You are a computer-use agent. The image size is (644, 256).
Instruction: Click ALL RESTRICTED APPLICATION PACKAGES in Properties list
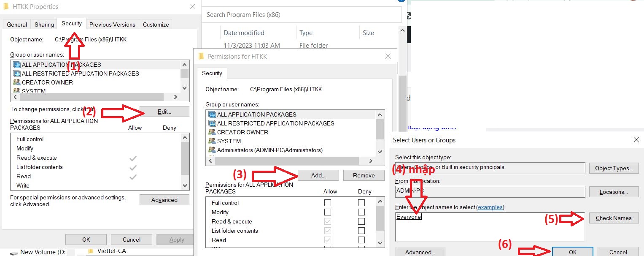point(80,74)
